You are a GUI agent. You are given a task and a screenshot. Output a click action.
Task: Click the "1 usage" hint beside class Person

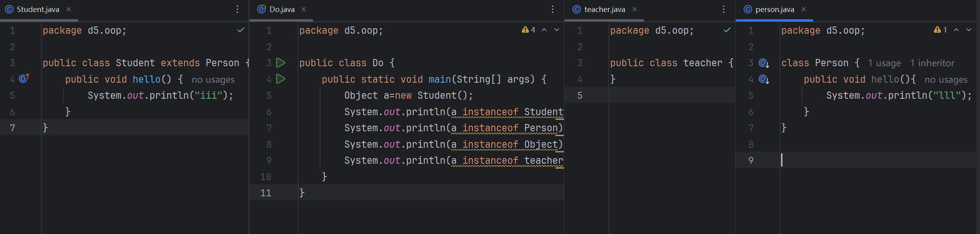coord(884,63)
